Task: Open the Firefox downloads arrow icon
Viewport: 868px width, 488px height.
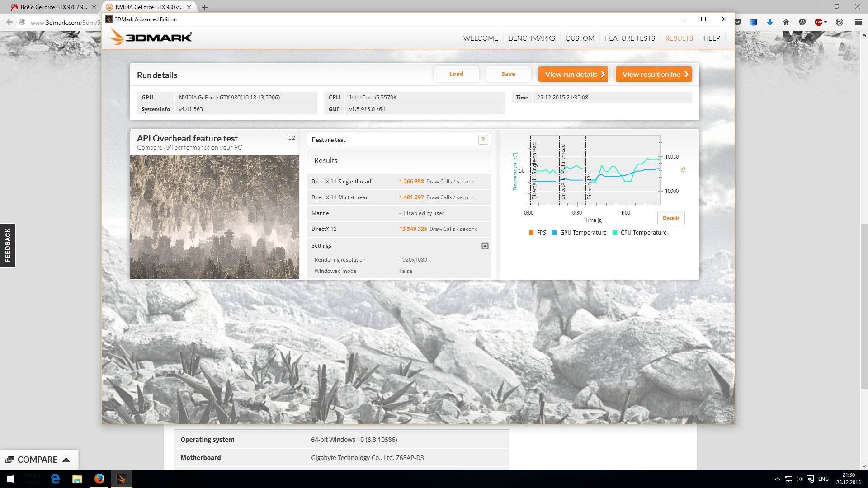Action: coord(769,22)
